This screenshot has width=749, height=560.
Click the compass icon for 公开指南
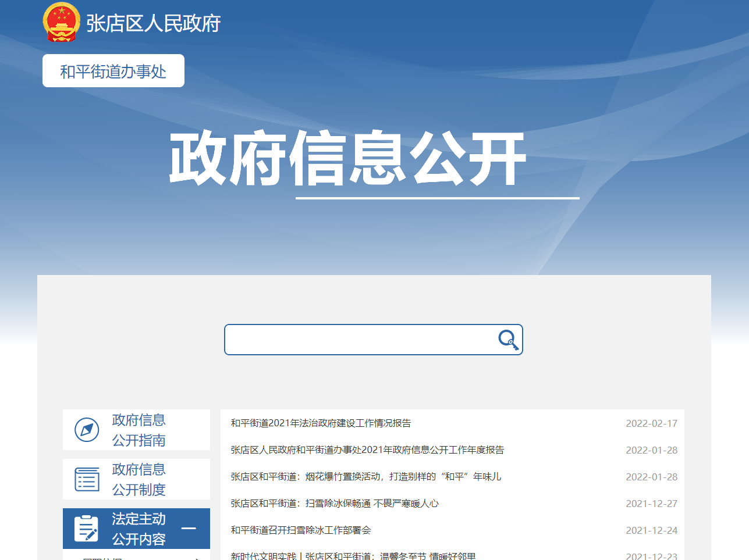(87, 430)
